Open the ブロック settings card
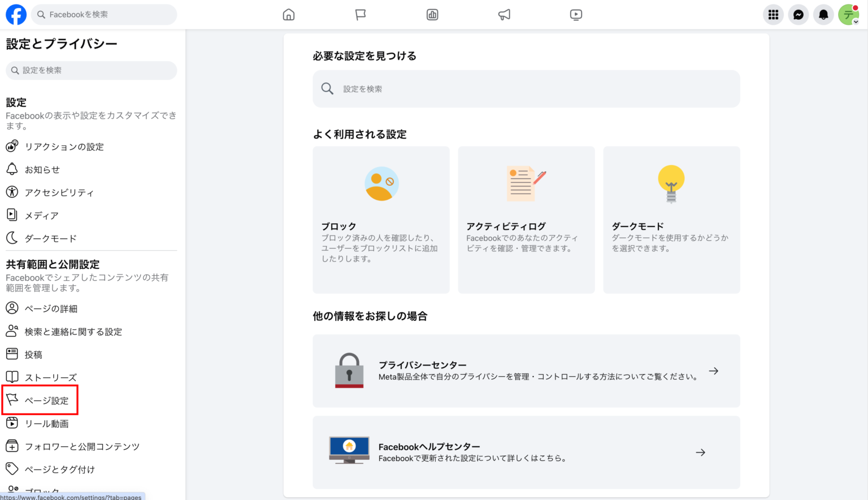Viewport: 868px width, 500px height. coord(380,220)
